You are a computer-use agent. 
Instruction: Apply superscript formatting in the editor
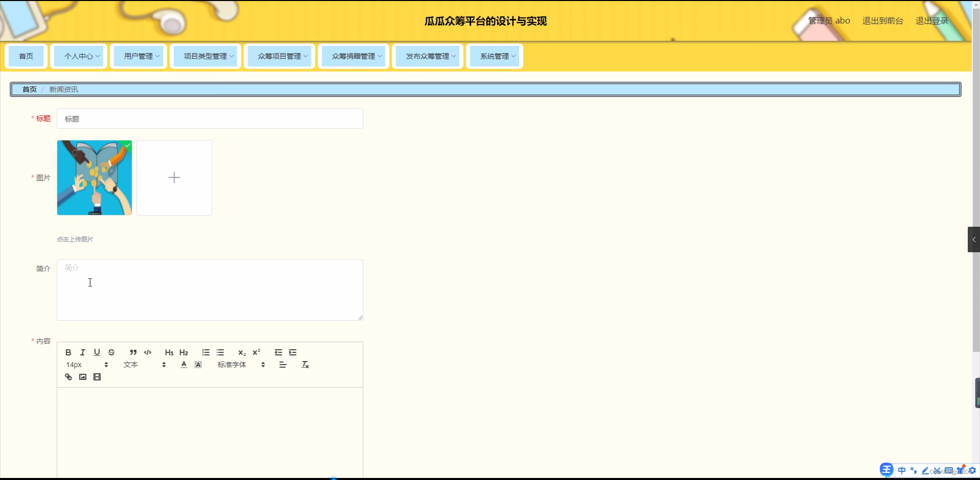[x=257, y=352]
